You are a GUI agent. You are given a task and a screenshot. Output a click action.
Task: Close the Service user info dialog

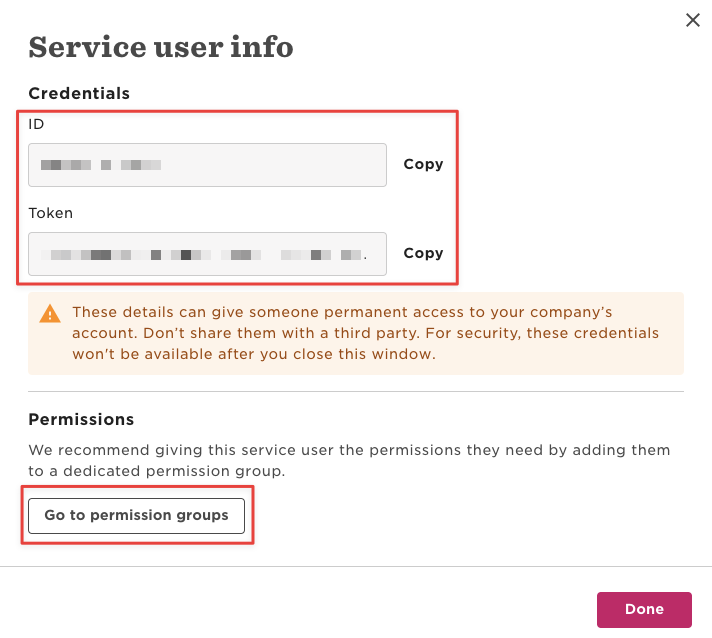click(692, 20)
